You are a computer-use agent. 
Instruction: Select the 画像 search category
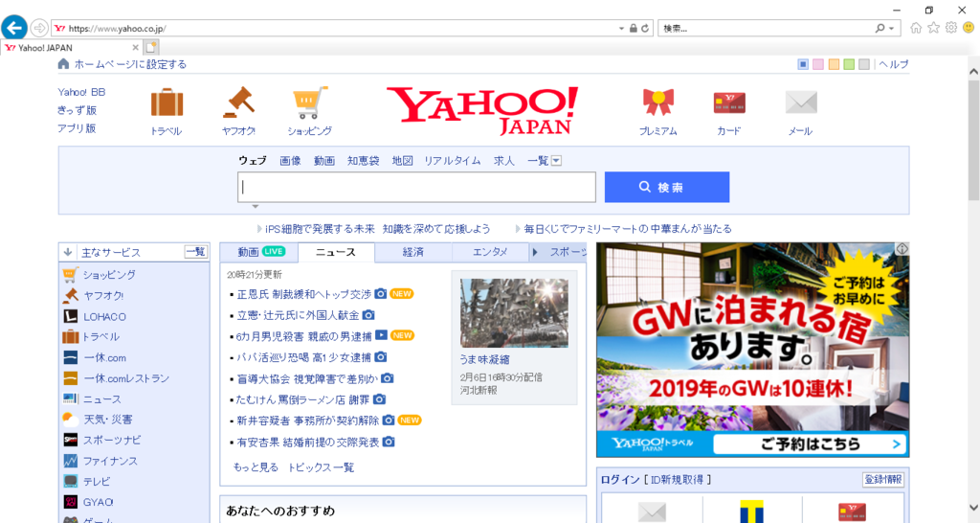pyautogui.click(x=290, y=161)
